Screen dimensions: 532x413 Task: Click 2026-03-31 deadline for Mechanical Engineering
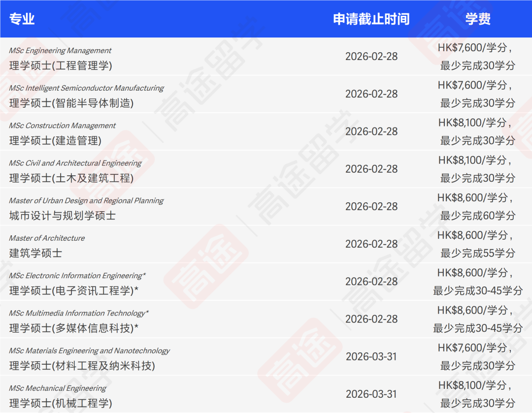371,394
